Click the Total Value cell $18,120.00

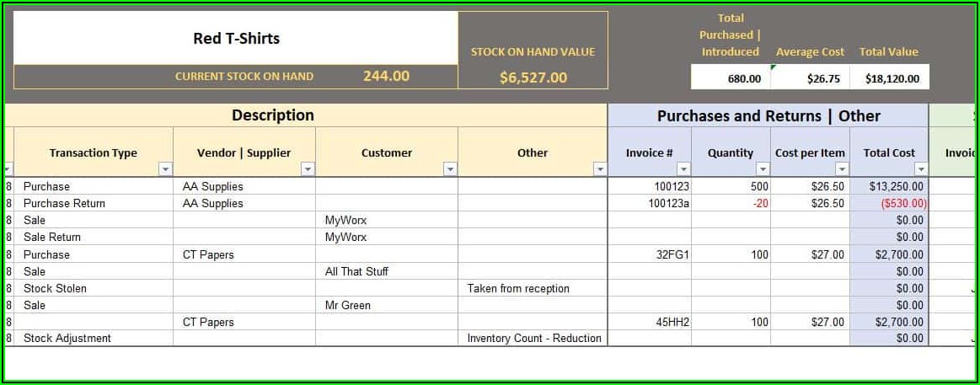[889, 78]
